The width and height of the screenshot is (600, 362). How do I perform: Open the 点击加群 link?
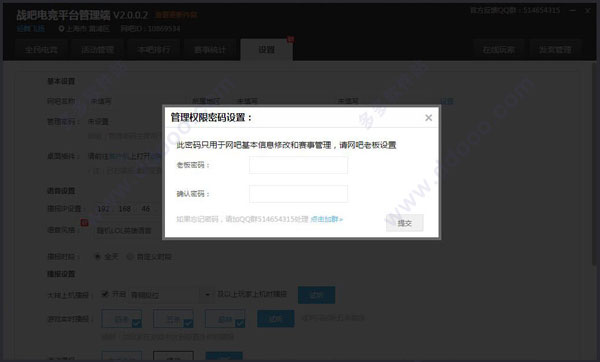(326, 219)
